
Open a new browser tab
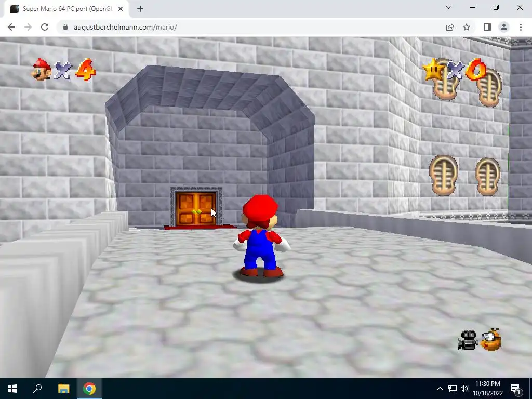140,9
